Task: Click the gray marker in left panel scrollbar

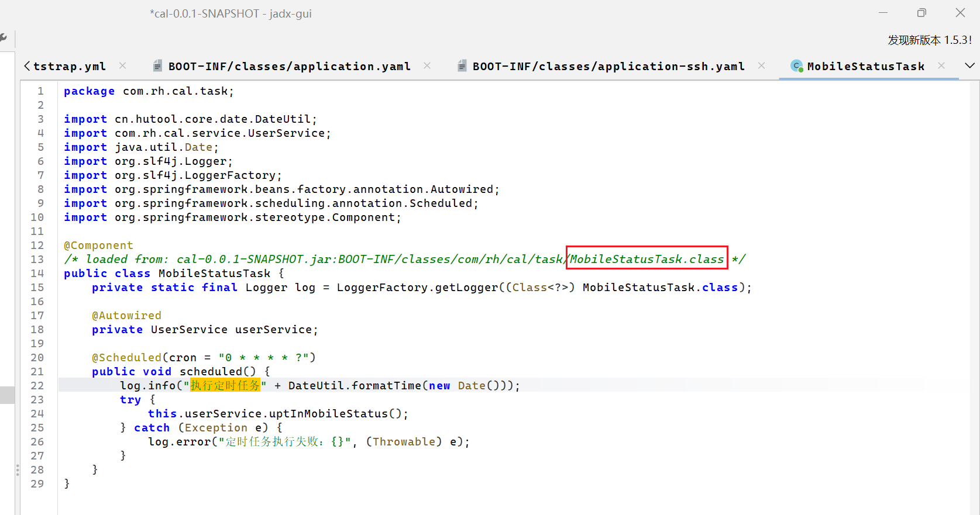Action: [x=7, y=395]
